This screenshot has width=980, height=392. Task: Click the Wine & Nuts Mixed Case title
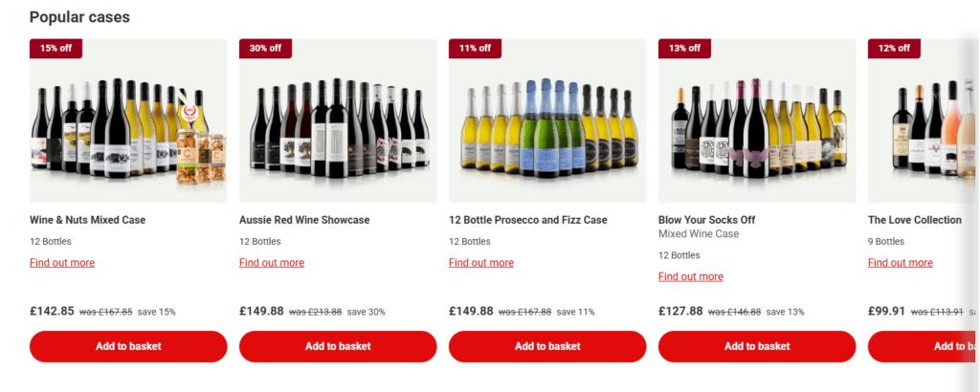click(88, 220)
